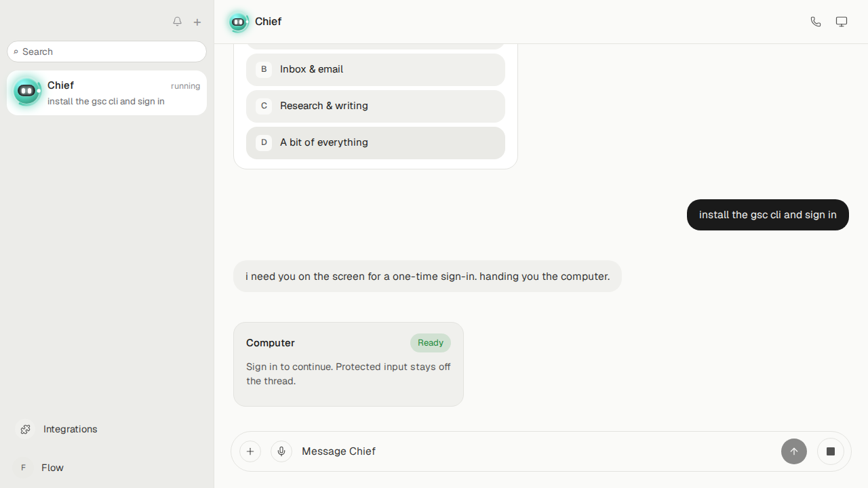Screen dimensions: 868x488
Task: Start a new chat with plus icon
Action: (197, 22)
